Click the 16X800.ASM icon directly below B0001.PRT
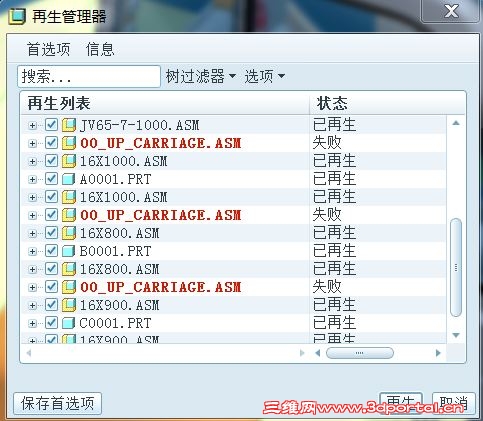The height and width of the screenshot is (421, 483). [x=69, y=269]
